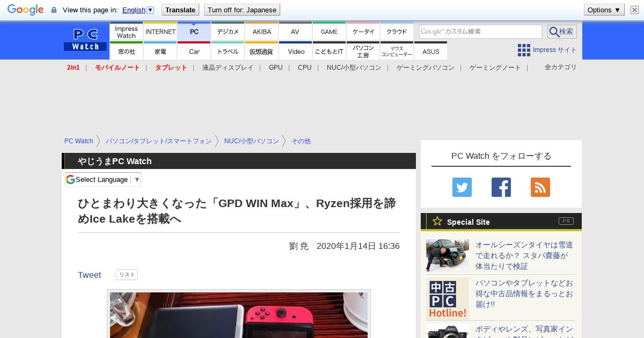Open the 中古PC Hotline thumbnail
Image resolution: width=644 pixels, height=338 pixels.
(448, 299)
